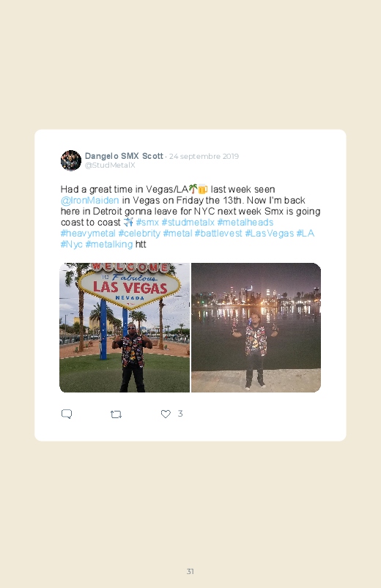Click the #studmetalx hashtag
This screenshot has width=381, height=588.
(x=188, y=223)
